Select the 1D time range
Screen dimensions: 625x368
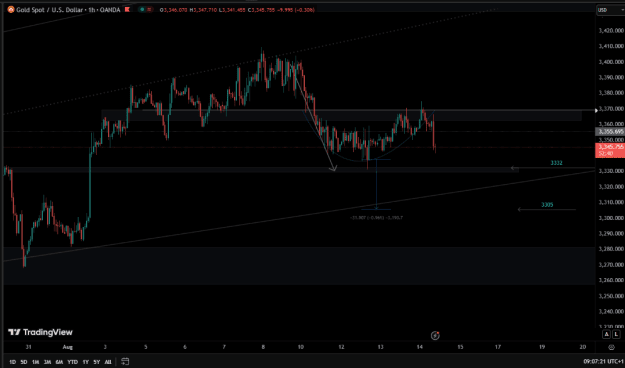click(12, 362)
